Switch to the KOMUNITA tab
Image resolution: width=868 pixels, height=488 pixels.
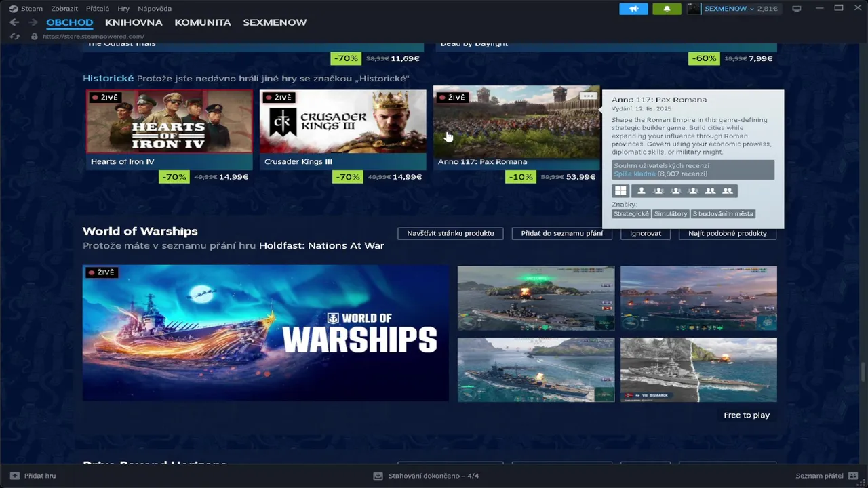(203, 22)
